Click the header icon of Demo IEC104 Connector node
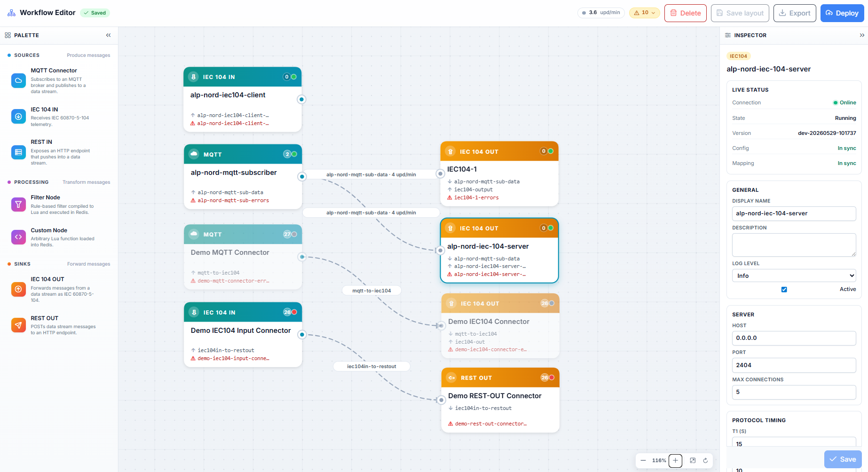 pos(451,304)
